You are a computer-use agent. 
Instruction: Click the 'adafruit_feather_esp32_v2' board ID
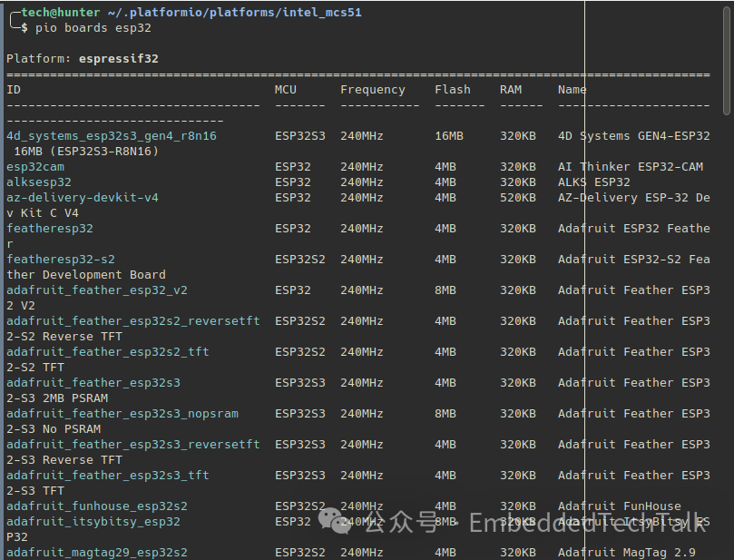coord(97,290)
